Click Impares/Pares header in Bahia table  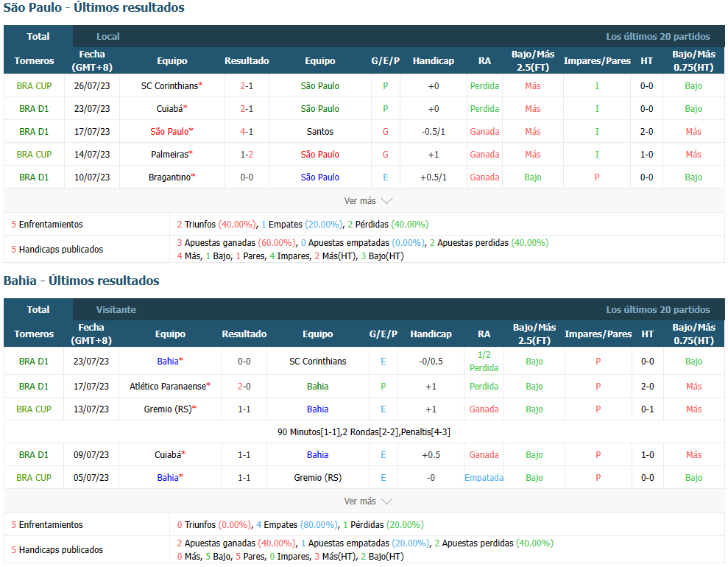(x=598, y=334)
